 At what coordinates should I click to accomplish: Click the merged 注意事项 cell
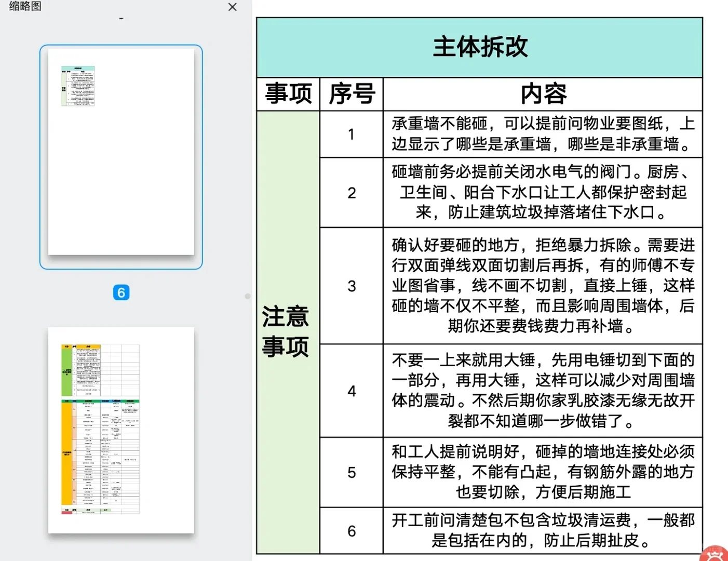pos(286,331)
